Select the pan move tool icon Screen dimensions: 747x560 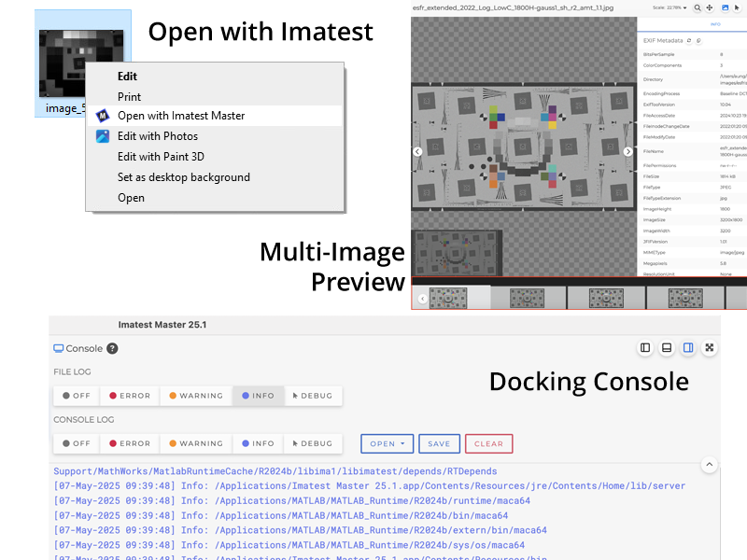pyautogui.click(x=710, y=7)
